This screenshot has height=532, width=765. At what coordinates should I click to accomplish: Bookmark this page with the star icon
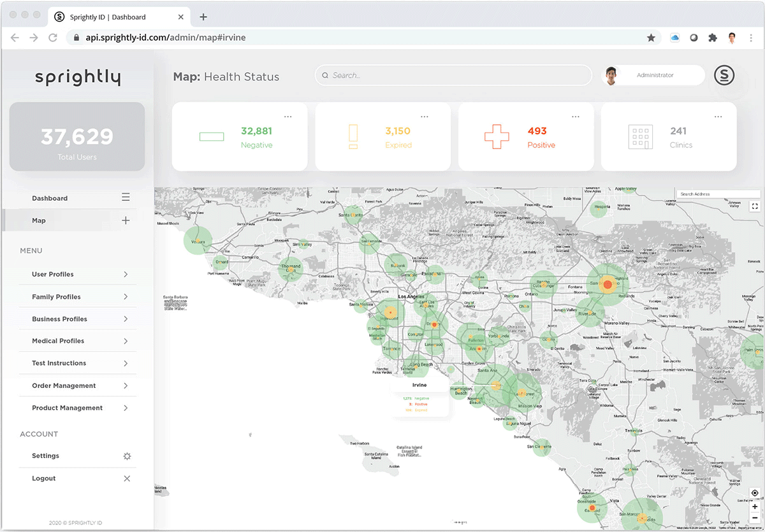651,38
